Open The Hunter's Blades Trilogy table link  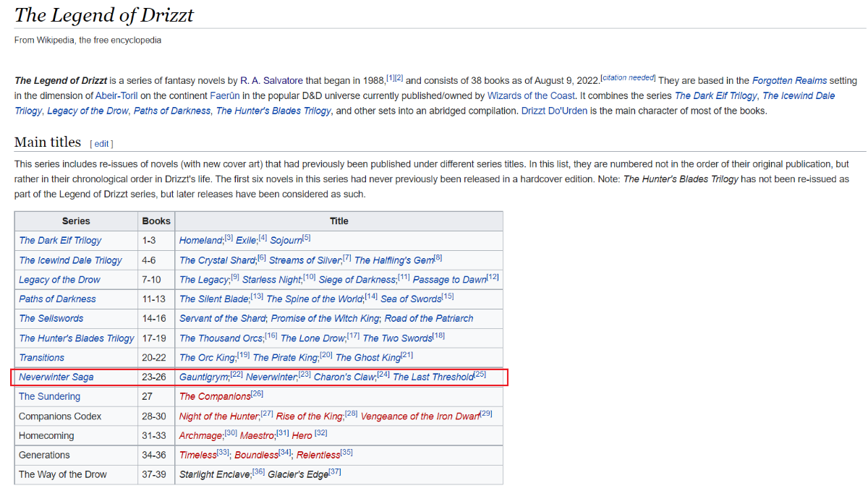(x=77, y=338)
